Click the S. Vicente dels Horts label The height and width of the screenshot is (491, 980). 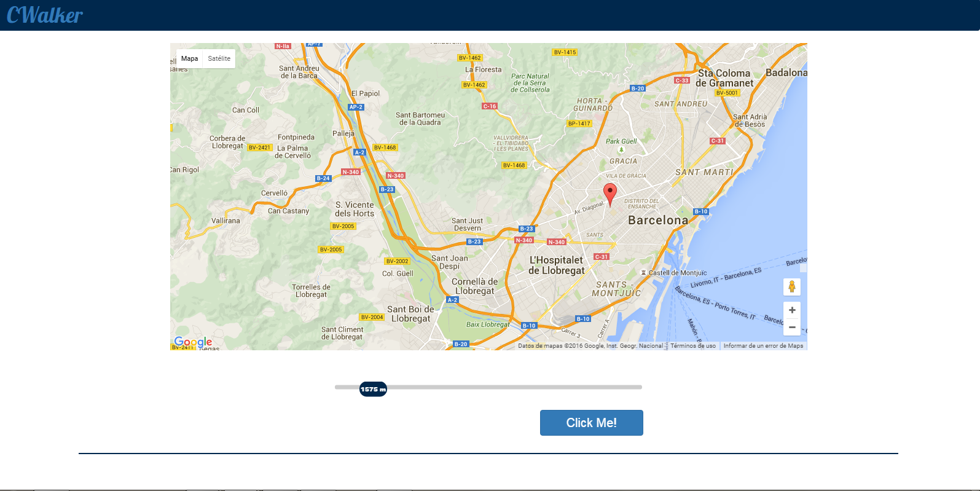pyautogui.click(x=355, y=209)
